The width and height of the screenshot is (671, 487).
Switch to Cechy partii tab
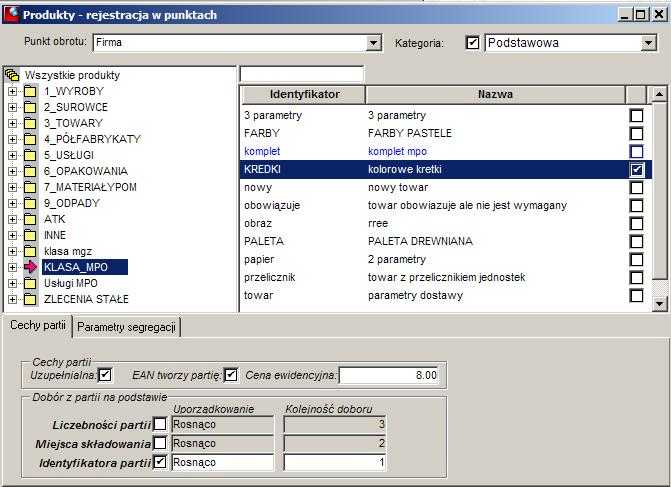[38, 326]
